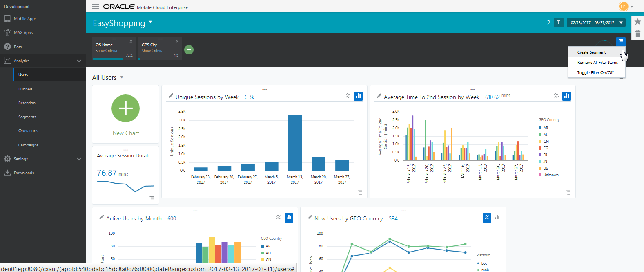
Task: Switch Active Users chart to bar view
Action: (x=289, y=217)
